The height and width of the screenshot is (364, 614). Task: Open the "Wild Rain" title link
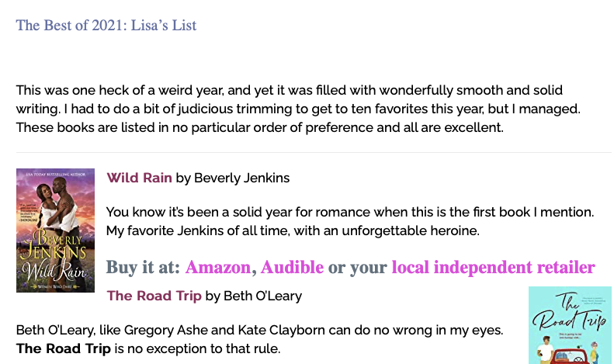tap(140, 178)
